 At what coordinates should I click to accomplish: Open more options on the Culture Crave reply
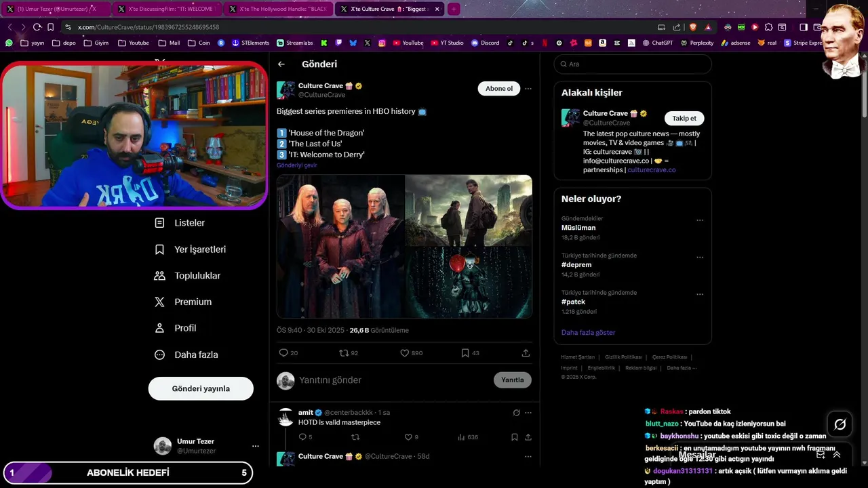[528, 457]
